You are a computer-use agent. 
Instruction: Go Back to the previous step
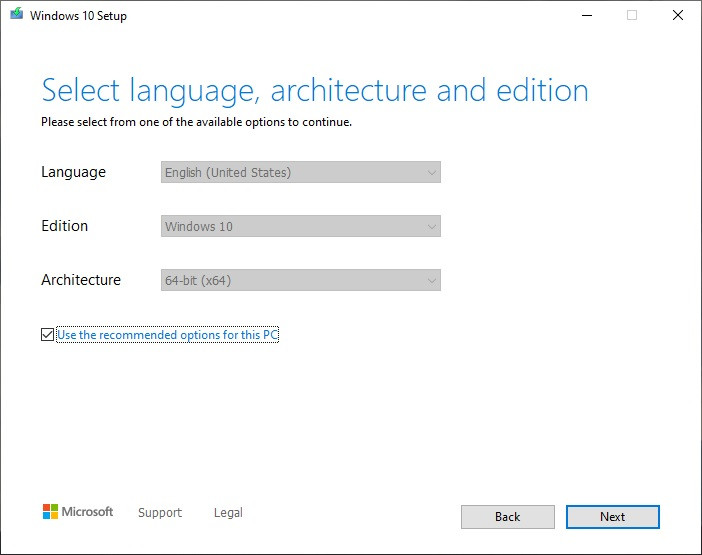[x=507, y=517]
